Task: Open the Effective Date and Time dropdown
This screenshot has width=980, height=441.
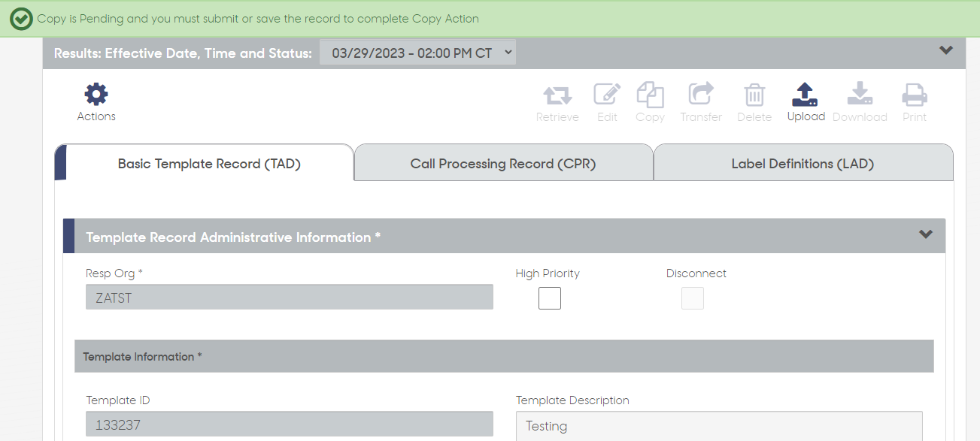Action: pos(418,53)
